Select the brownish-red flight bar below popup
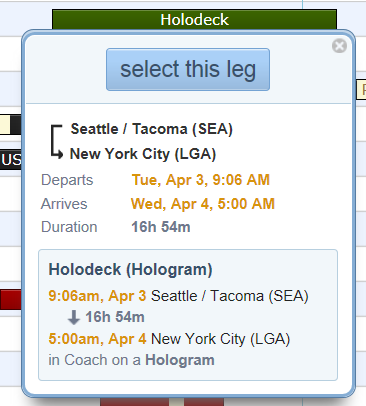The image size is (366, 406). [x=162, y=402]
